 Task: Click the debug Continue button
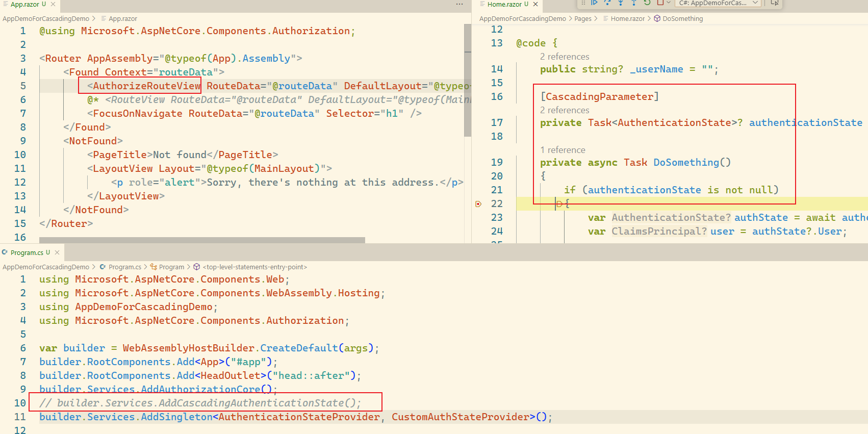point(594,3)
